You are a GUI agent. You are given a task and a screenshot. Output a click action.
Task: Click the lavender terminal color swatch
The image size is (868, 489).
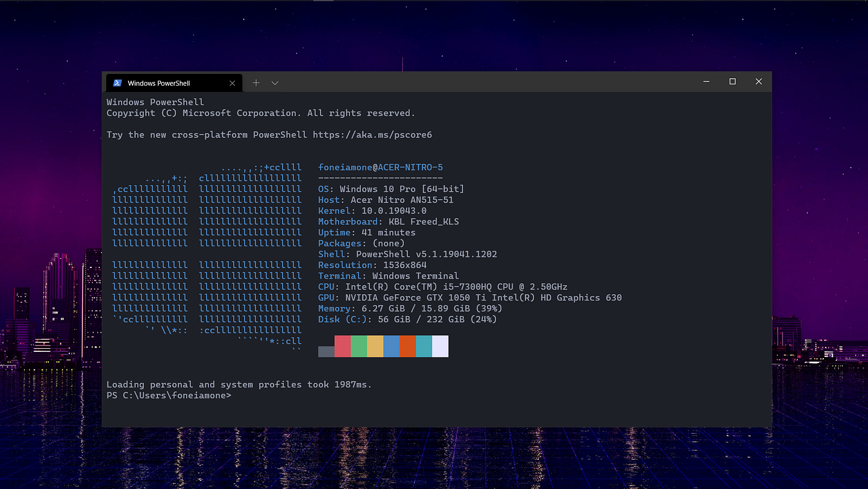pos(439,346)
